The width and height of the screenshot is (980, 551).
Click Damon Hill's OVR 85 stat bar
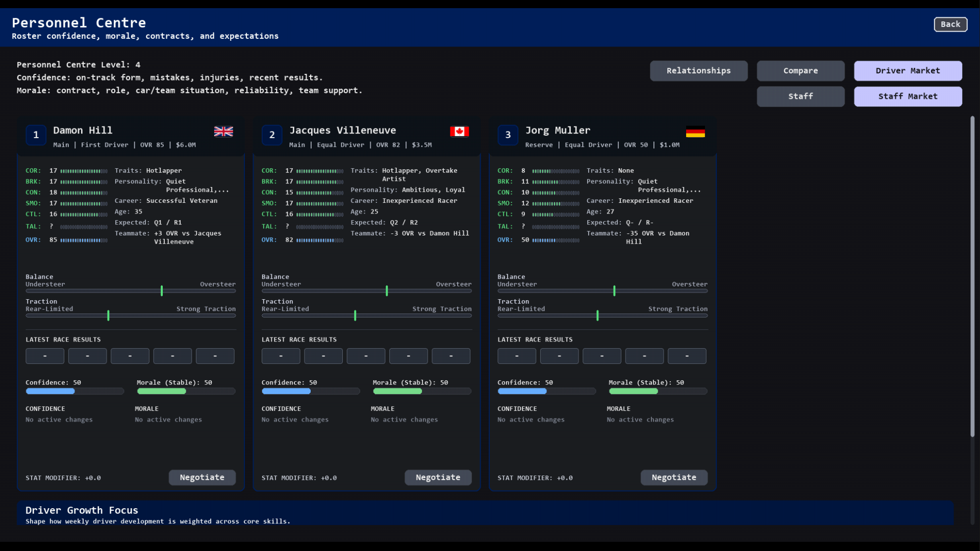point(84,240)
